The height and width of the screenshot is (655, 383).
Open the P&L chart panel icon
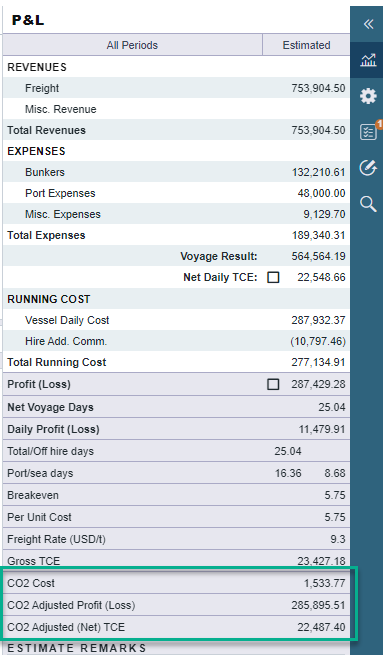(368, 60)
